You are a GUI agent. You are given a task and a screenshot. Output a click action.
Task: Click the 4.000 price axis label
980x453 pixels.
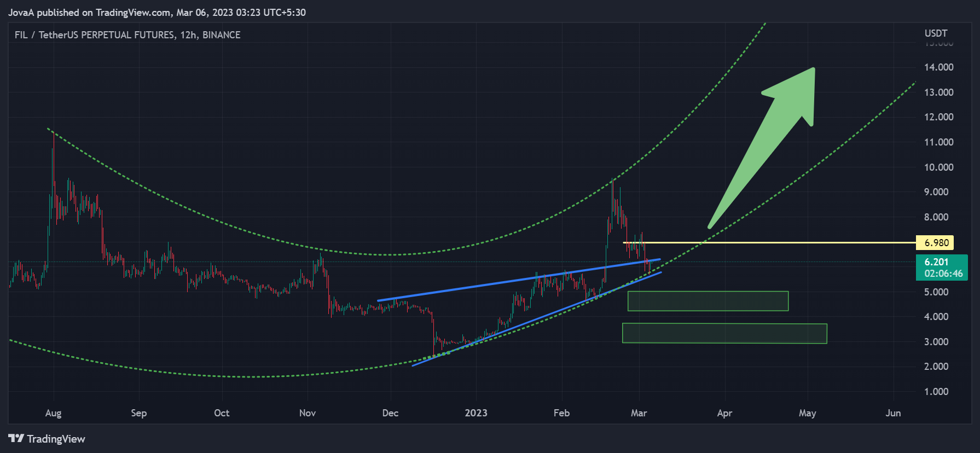pyautogui.click(x=936, y=317)
